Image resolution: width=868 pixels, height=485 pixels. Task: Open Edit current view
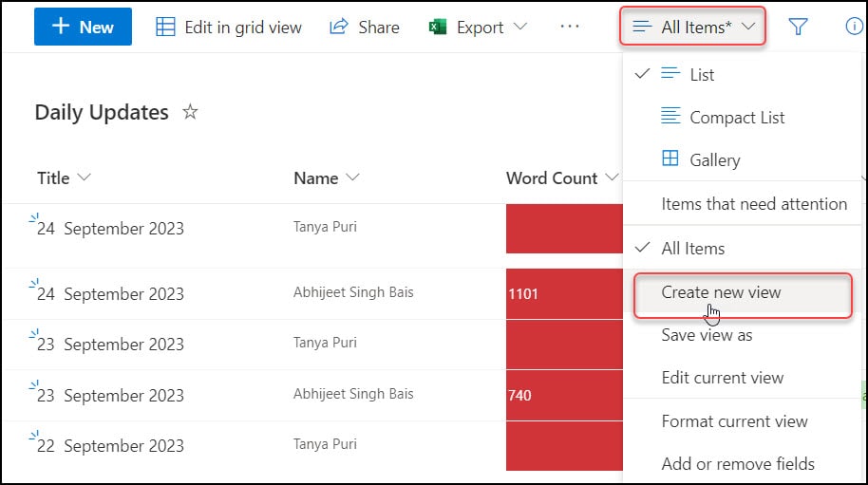(743, 378)
